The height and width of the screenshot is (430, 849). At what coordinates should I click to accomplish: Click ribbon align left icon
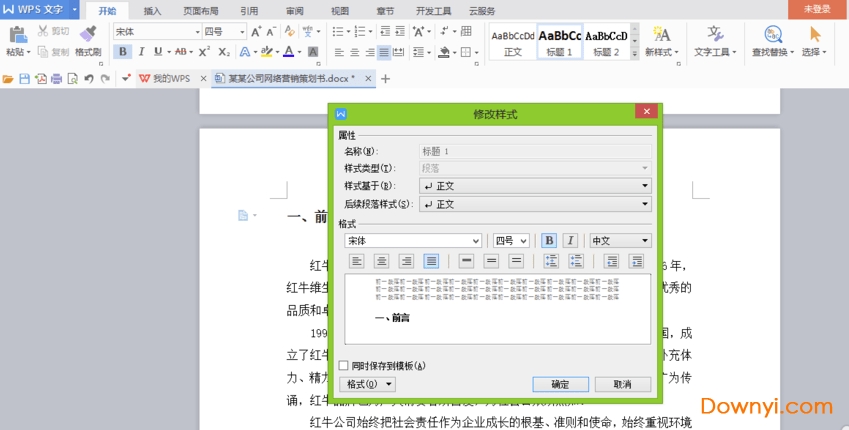click(x=339, y=52)
